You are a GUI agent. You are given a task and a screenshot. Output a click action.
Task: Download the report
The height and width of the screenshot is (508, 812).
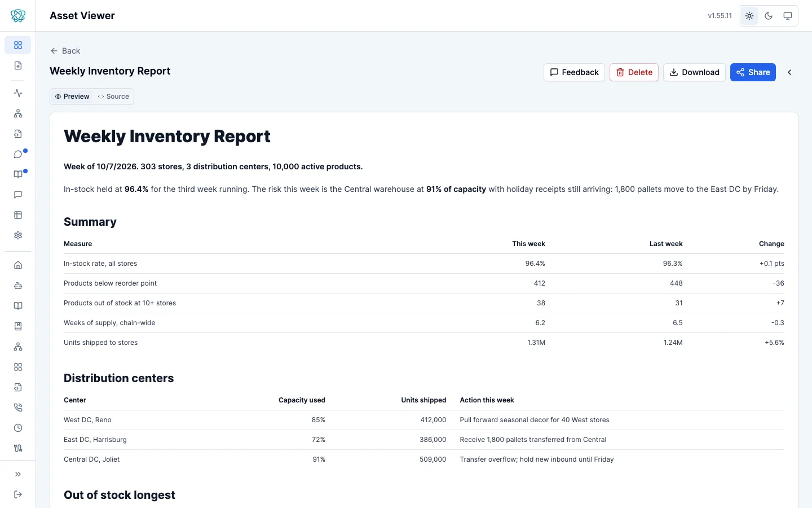pyautogui.click(x=694, y=72)
